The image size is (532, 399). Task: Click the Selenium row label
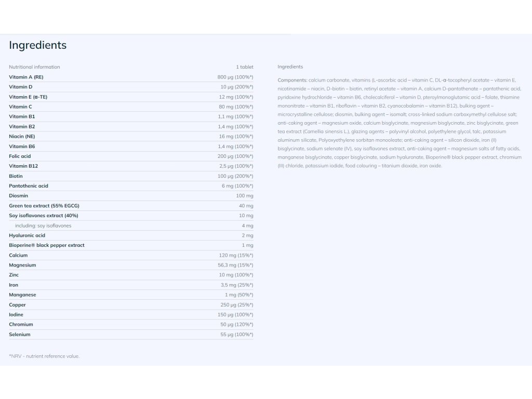point(20,335)
